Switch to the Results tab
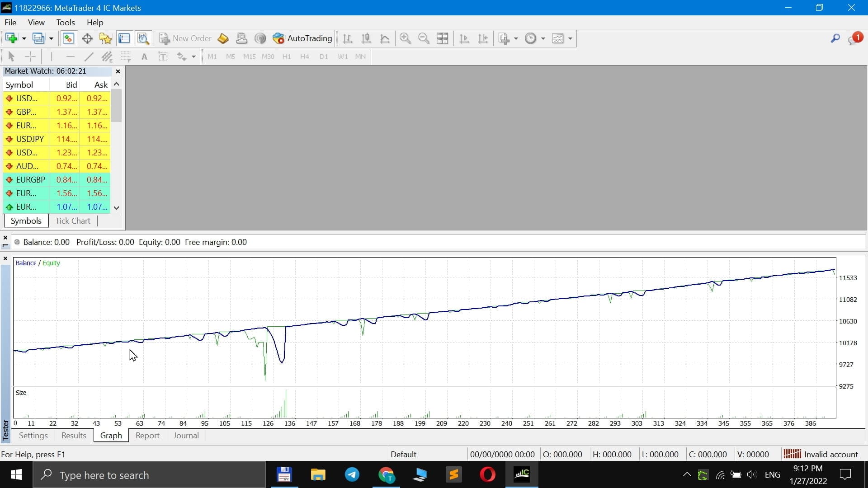The image size is (868, 488). click(x=74, y=436)
